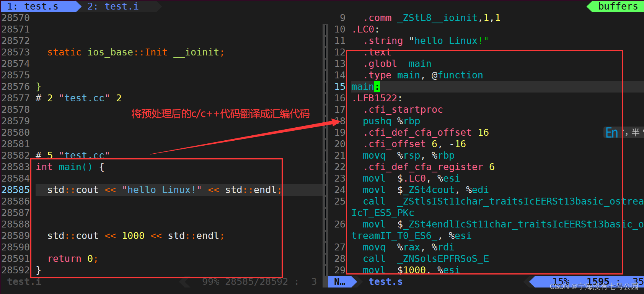Click the movl _ZSt4endl instruction on line 26

pos(503,224)
